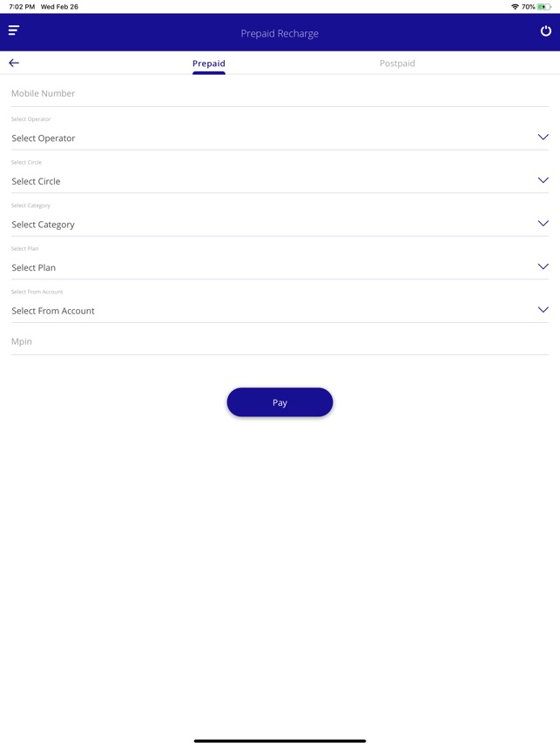The width and height of the screenshot is (560, 747).
Task: Switch to the Prepaid tab
Action: (x=209, y=64)
